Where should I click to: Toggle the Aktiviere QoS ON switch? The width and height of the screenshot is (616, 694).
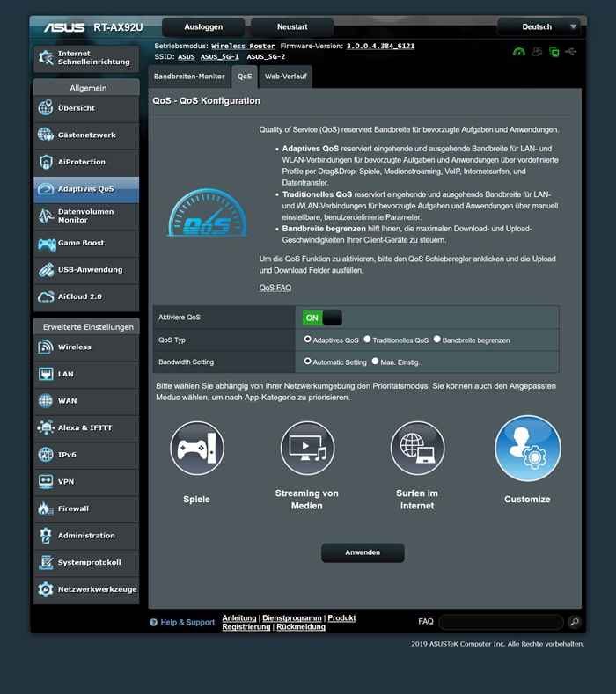click(322, 318)
